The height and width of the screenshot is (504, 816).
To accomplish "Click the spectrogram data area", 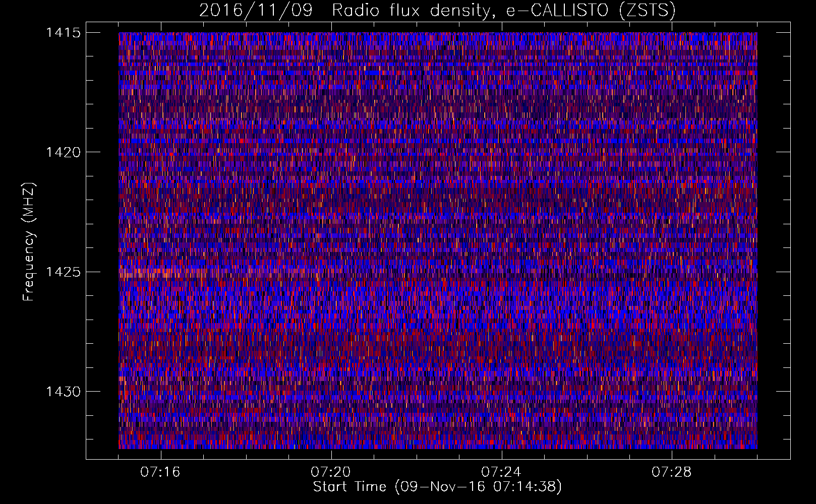I will click(438, 240).
